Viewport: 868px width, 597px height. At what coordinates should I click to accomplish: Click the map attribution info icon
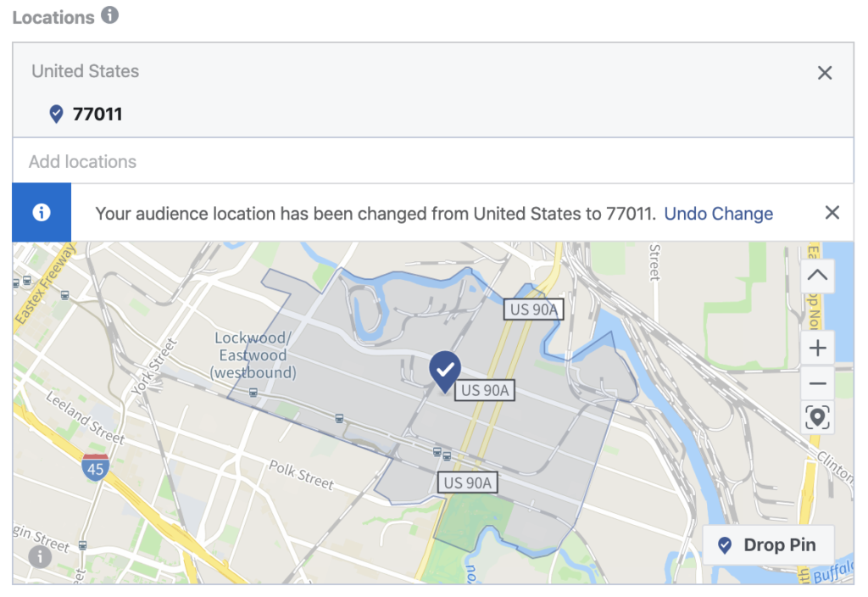tap(40, 556)
